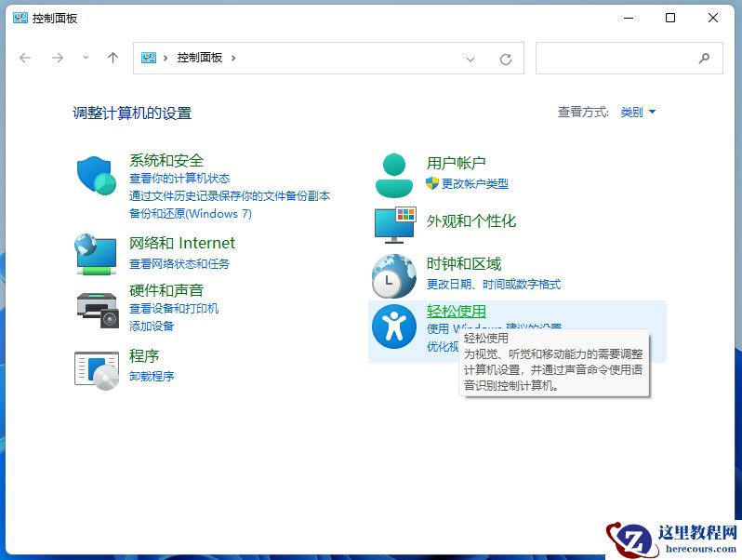
Task: Maximize the Control Panel window
Action: click(670, 18)
